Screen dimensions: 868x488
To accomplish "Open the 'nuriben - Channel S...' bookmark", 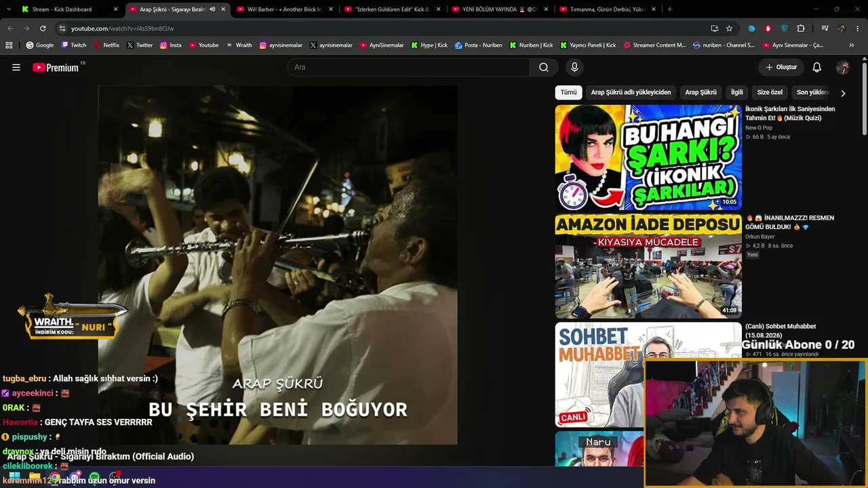I will tap(724, 45).
